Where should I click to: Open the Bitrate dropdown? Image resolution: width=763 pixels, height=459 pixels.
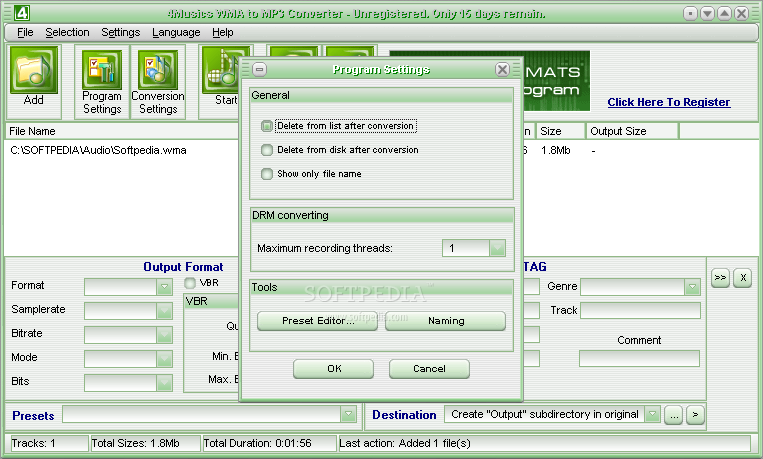click(164, 334)
